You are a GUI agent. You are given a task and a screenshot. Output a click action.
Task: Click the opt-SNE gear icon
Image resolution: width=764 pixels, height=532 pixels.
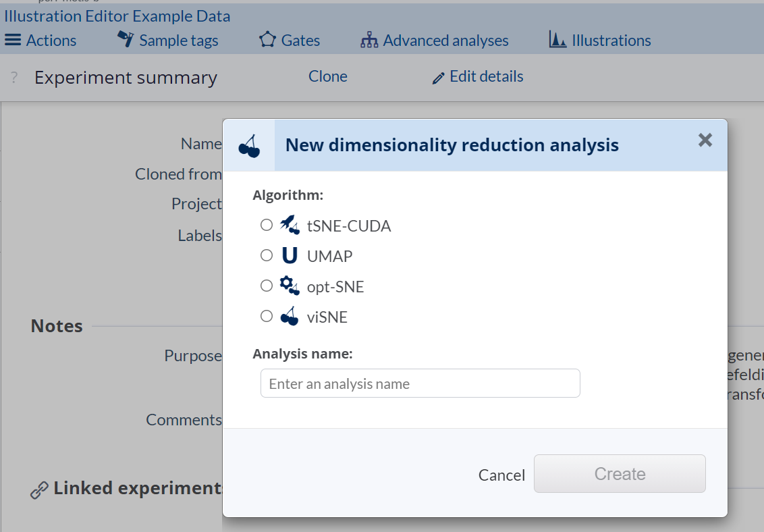290,286
